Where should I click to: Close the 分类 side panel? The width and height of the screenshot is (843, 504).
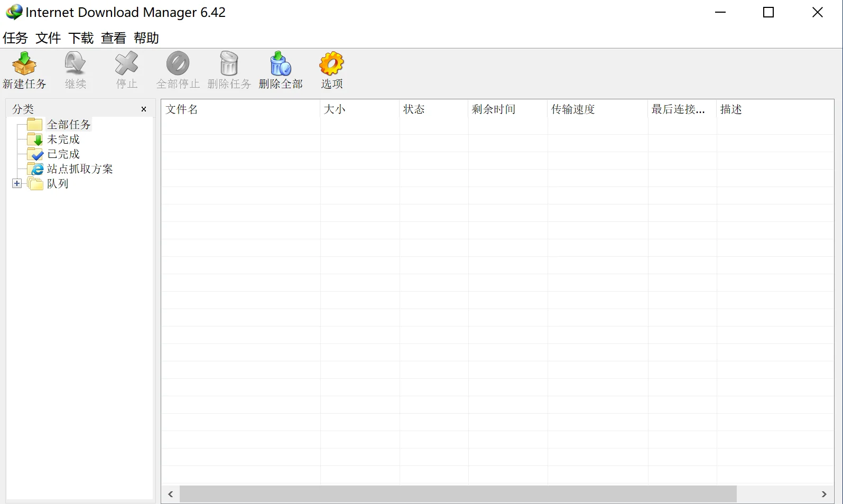click(144, 109)
